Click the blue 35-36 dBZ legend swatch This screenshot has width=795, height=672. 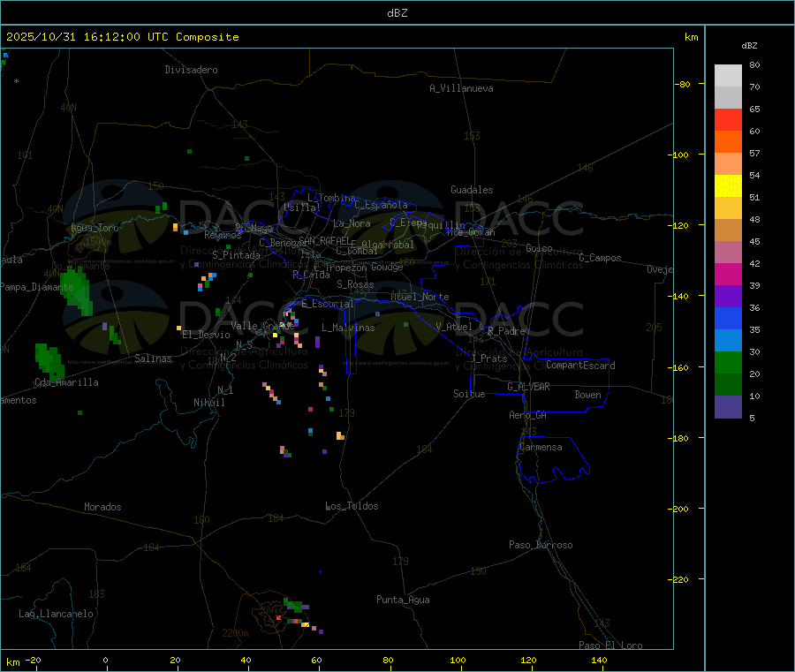[728, 318]
